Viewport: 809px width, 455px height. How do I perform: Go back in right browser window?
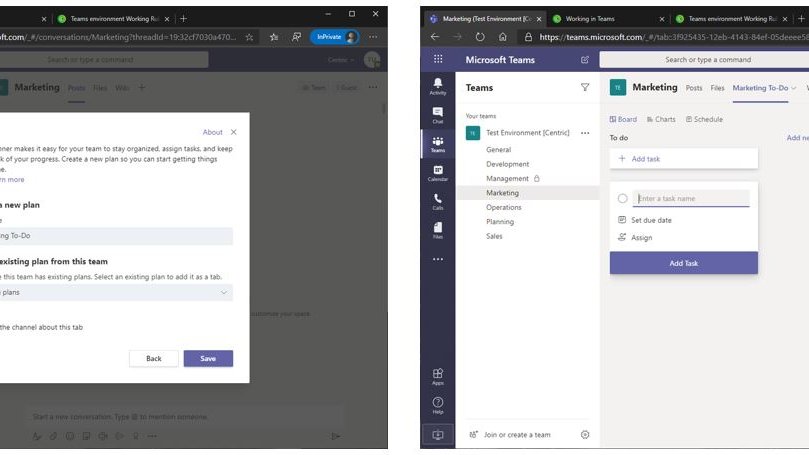pyautogui.click(x=435, y=37)
